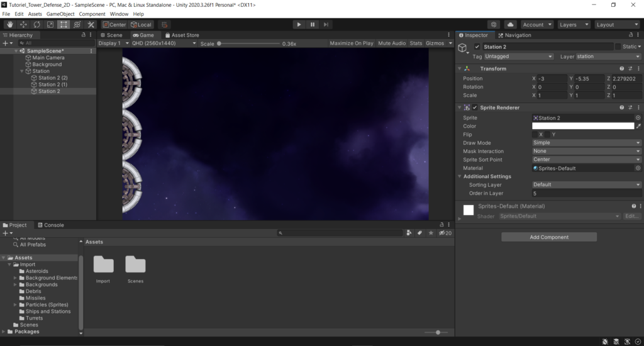Click Maximize On Play in the Game view

point(351,43)
